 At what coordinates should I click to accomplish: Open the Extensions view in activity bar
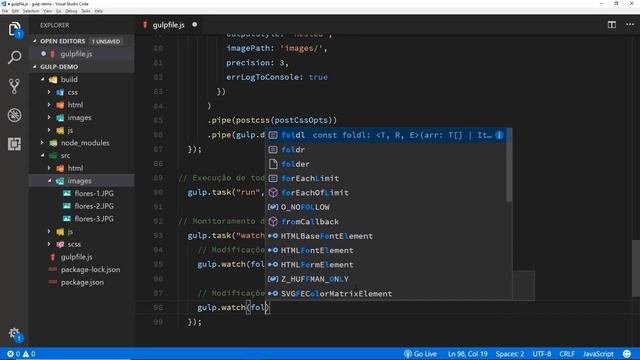[x=14, y=144]
